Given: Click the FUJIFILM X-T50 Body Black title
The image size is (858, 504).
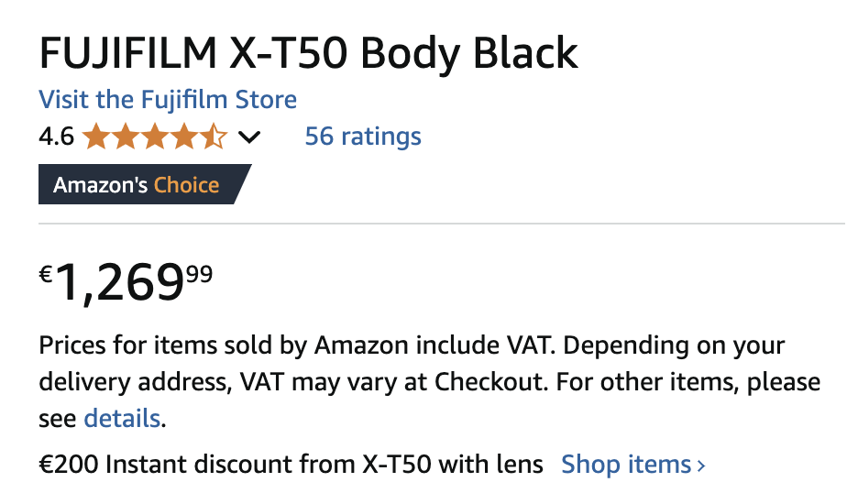Looking at the screenshot, I should [308, 54].
